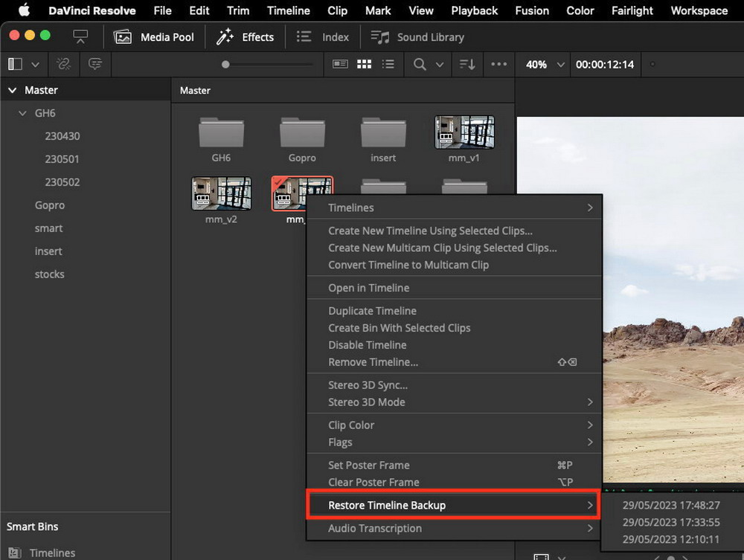Select the mm_v1 timeline thumbnail
Image resolution: width=744 pixels, height=560 pixels.
[464, 132]
